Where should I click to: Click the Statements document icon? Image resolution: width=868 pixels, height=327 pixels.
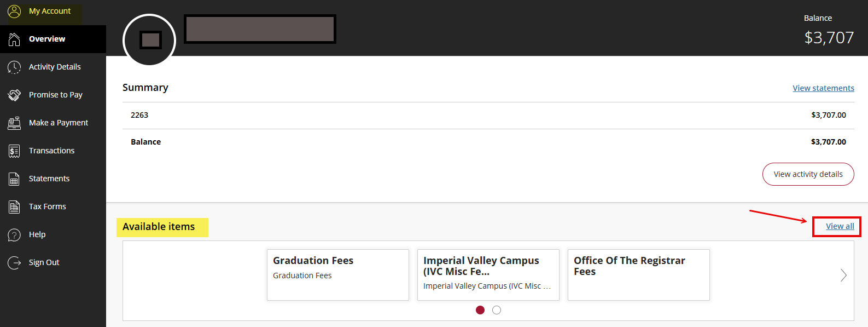tap(14, 179)
